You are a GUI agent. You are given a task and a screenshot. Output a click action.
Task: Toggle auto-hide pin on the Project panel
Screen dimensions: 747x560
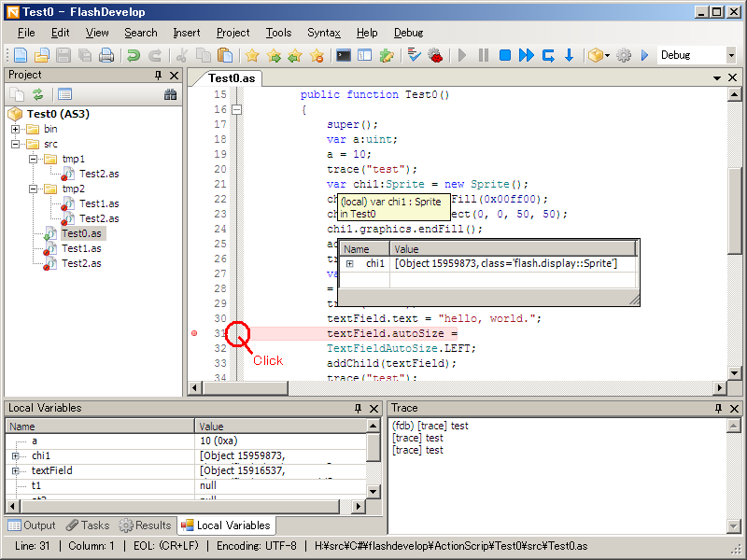point(158,76)
